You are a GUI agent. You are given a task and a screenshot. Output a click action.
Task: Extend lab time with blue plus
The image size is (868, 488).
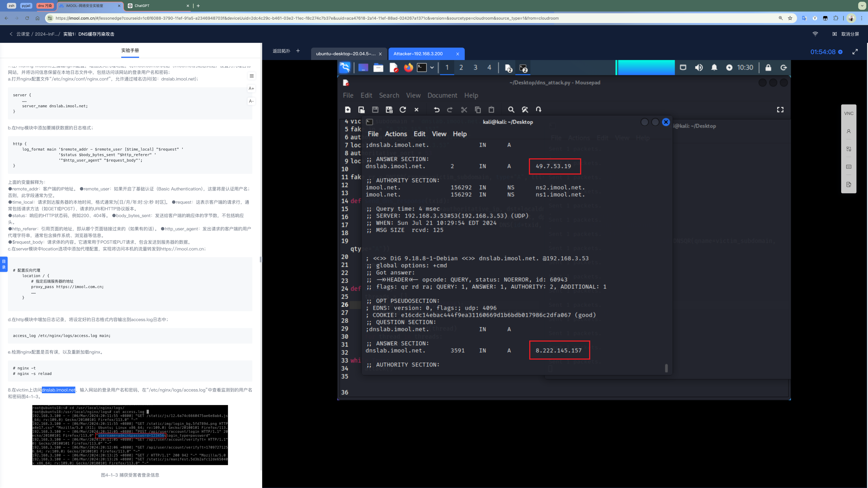coord(840,52)
